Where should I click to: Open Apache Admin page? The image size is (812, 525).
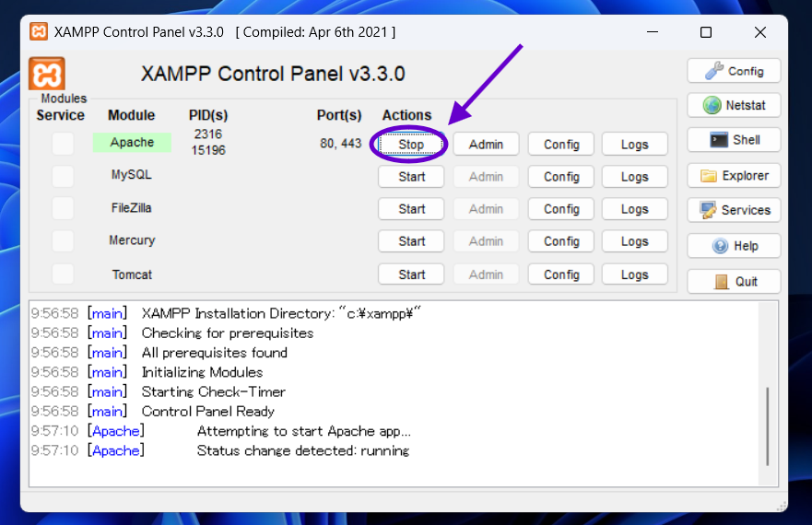486,145
